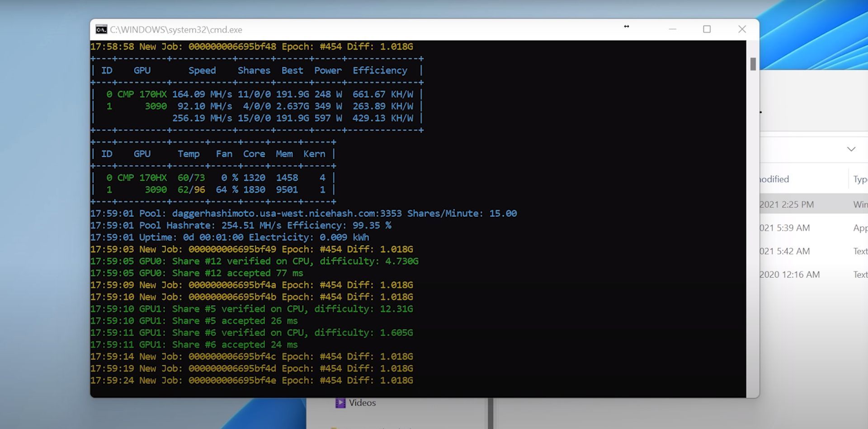Screen dimensions: 868x429
Task: Click the New Job 000000006695bf4e line
Action: point(251,381)
